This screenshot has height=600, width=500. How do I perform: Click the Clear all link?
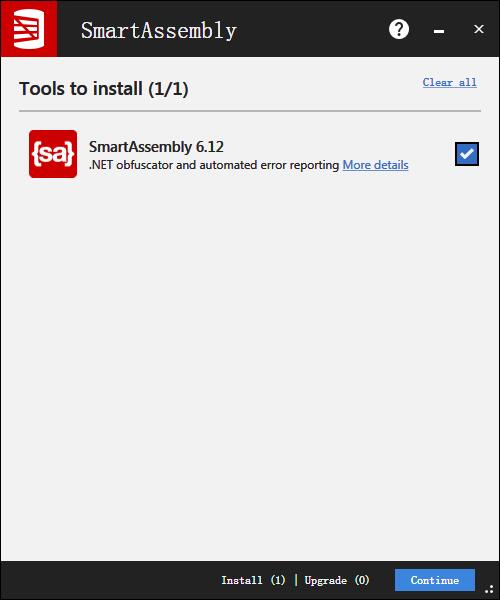450,82
